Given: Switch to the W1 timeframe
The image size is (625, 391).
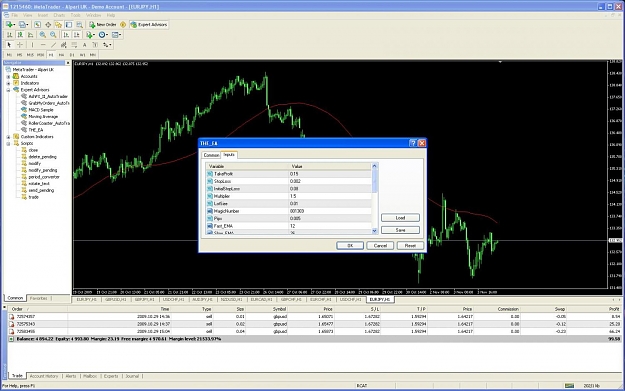Looking at the screenshot, I should tap(83, 55).
